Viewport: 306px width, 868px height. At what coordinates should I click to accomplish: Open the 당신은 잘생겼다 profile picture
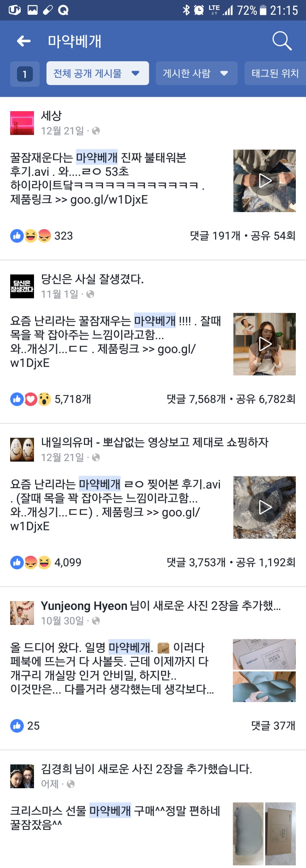pos(22,287)
